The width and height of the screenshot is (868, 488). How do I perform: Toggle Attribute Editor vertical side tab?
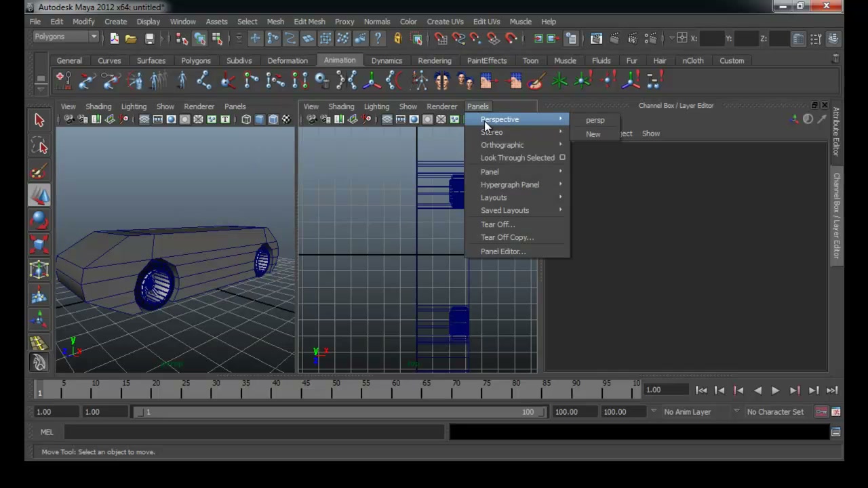(x=836, y=132)
